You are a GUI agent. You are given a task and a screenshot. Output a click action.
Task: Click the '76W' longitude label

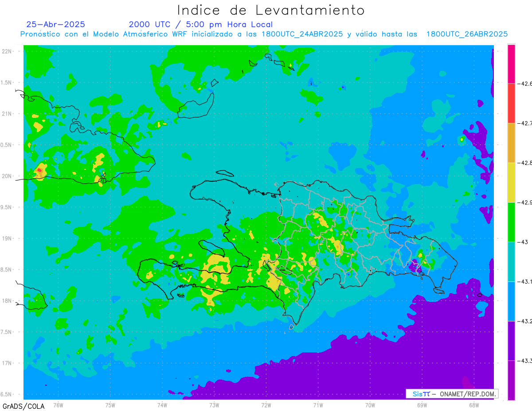(x=58, y=405)
